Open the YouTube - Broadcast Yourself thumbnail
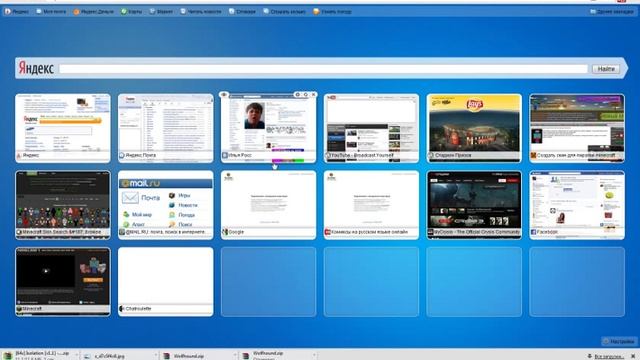Viewport: 640px width, 360px height. 371,128
